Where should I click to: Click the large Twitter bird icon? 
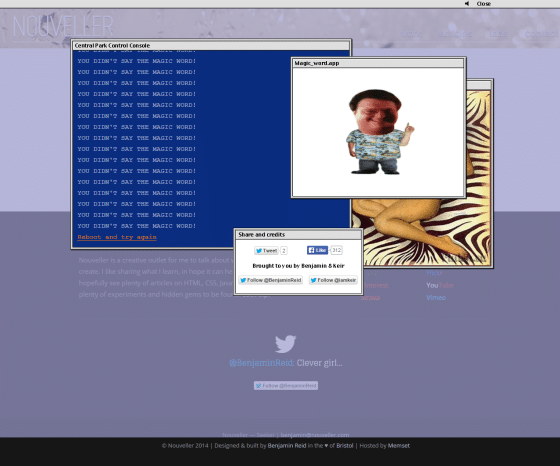[x=285, y=344]
